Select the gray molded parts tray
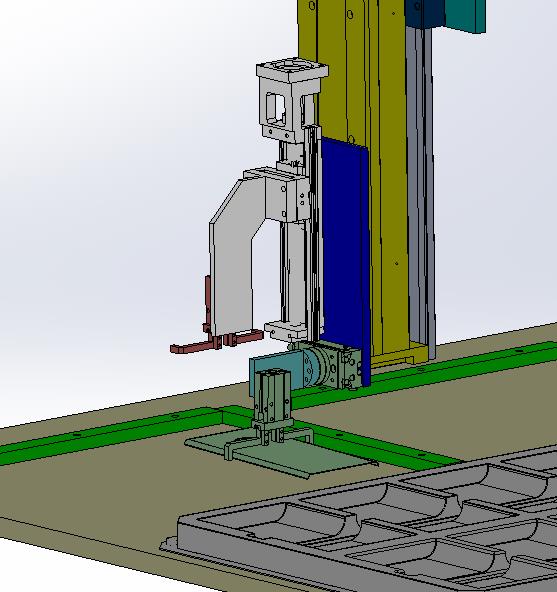Viewport: 557px width, 592px height. (x=378, y=529)
